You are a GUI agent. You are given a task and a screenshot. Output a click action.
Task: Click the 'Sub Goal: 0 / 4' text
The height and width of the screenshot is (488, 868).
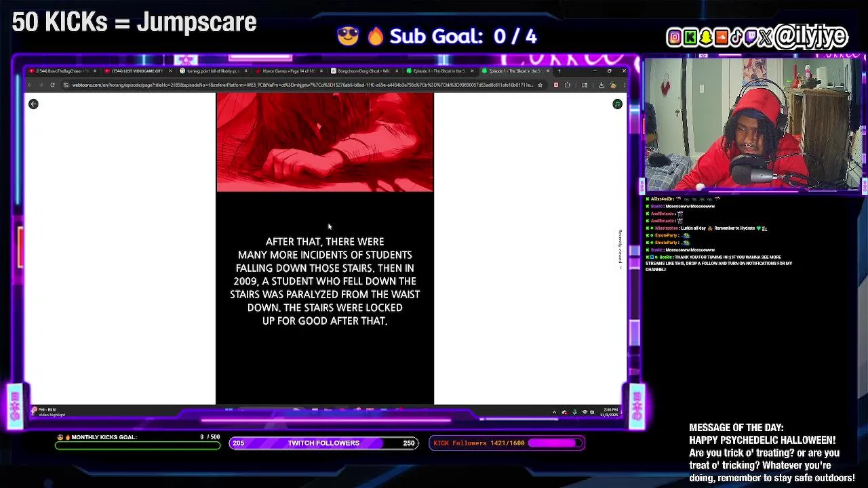[x=463, y=36]
